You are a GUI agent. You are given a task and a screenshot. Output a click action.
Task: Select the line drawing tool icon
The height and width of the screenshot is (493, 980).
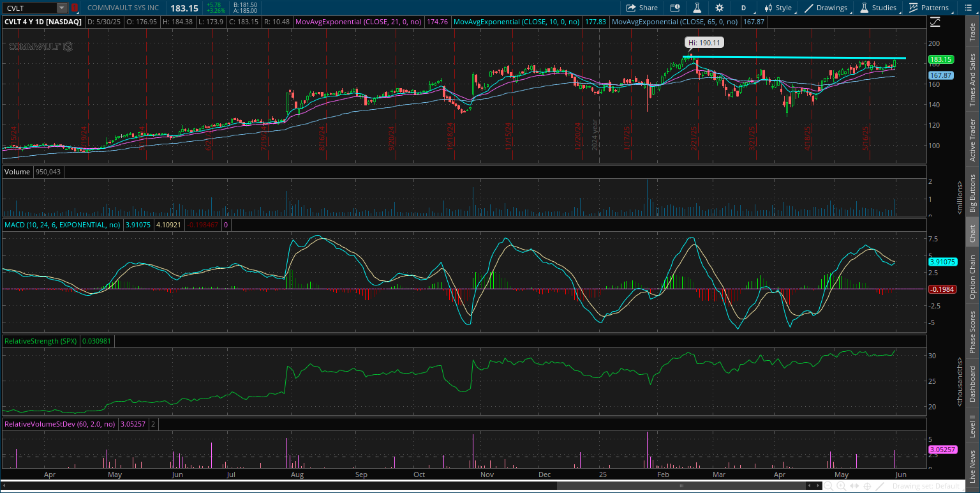coord(880,486)
